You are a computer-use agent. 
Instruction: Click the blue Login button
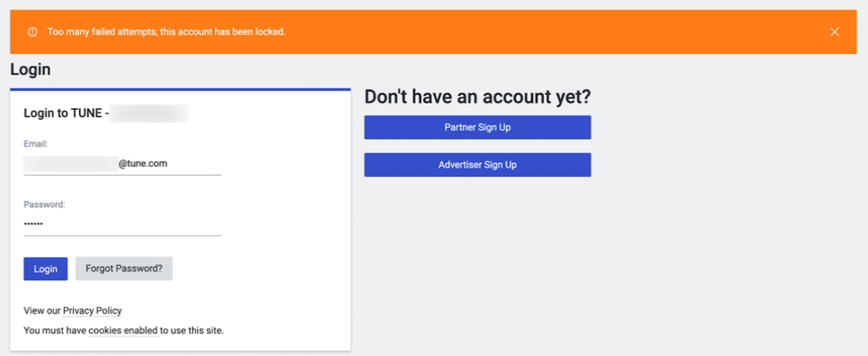point(45,269)
